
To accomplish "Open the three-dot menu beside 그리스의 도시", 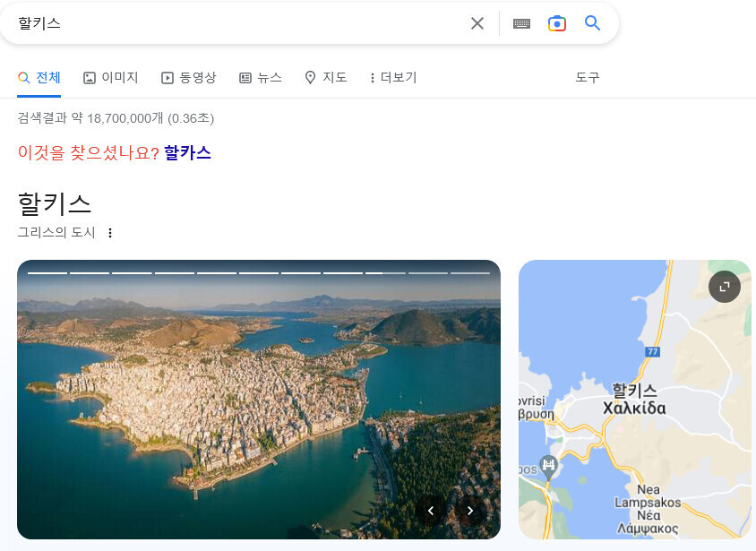I will tap(110, 233).
